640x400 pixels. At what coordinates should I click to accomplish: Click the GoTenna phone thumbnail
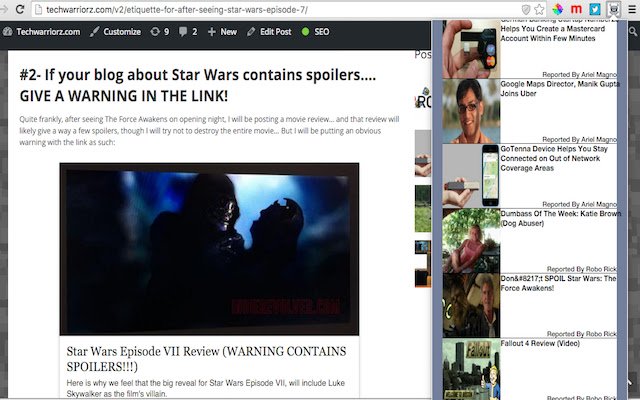pyautogui.click(x=471, y=176)
